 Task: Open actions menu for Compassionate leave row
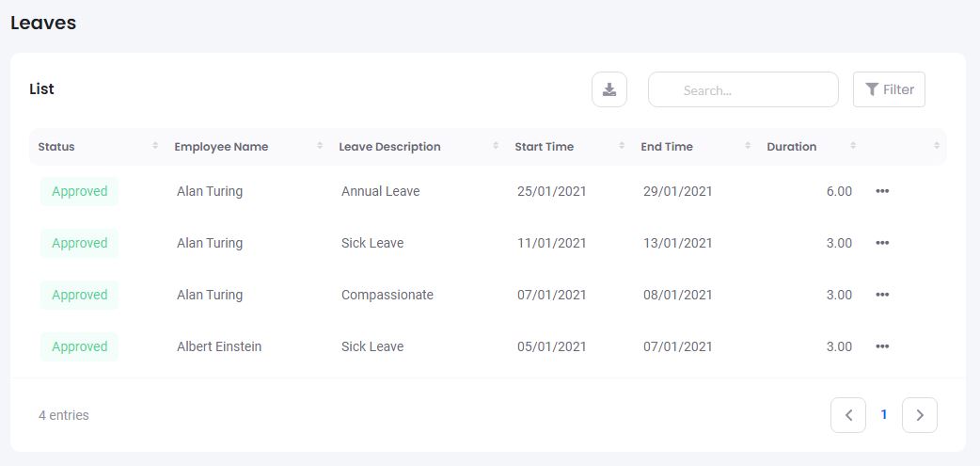(882, 295)
